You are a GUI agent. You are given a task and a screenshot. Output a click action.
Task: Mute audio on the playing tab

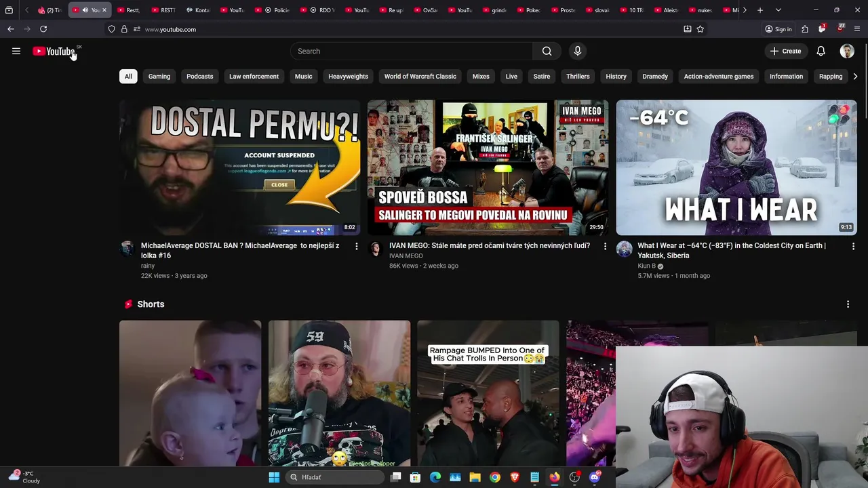click(x=85, y=10)
